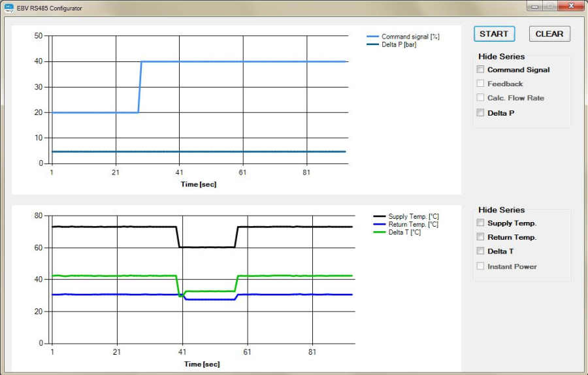Click the Calc. Flow Rate checkbox
The height and width of the screenshot is (375, 588).
coord(481,98)
